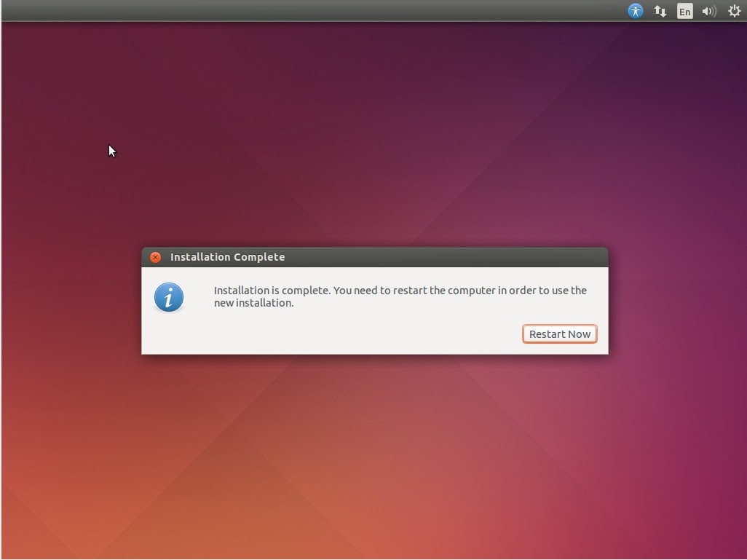The width and height of the screenshot is (747, 560).
Task: Click the Restart Now button
Action: (559, 334)
